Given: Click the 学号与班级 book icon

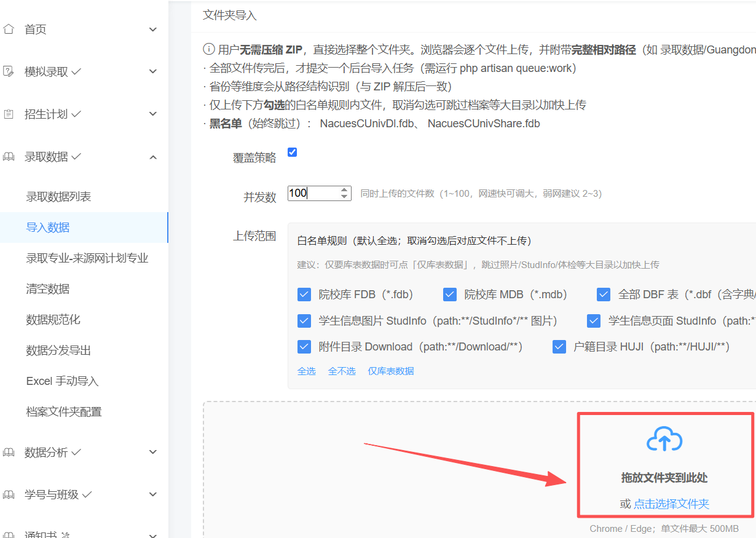Looking at the screenshot, I should [x=8, y=494].
